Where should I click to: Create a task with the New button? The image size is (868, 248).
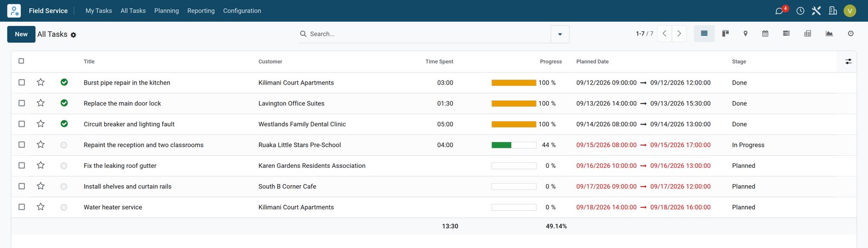pyautogui.click(x=21, y=34)
